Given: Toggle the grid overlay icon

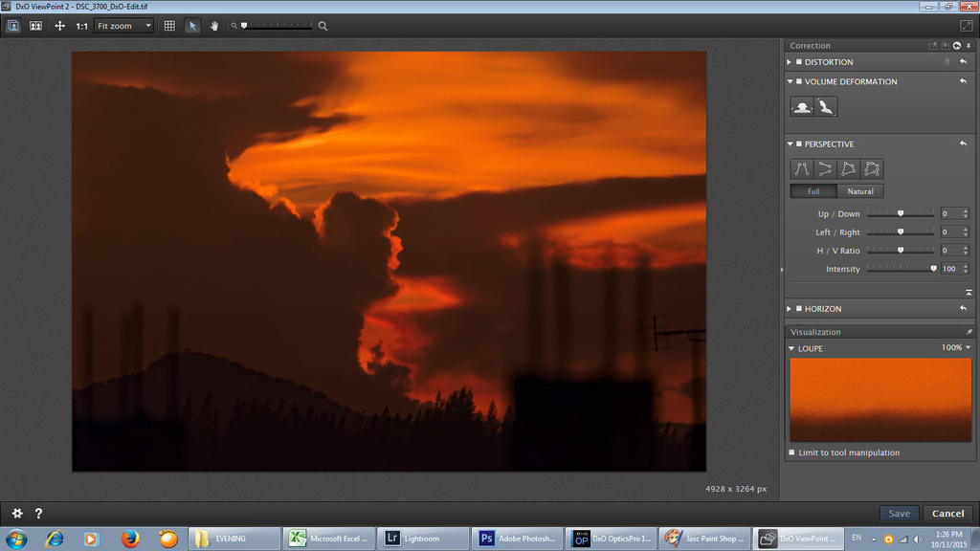Looking at the screenshot, I should point(169,26).
